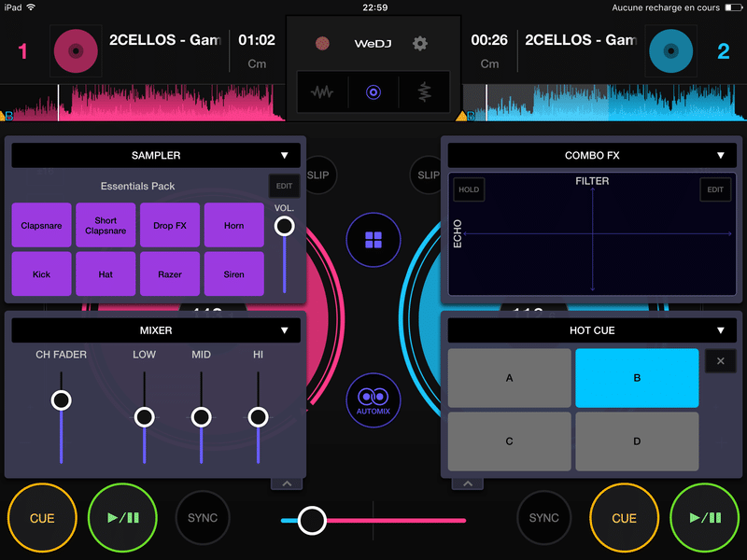Viewport: 747px width, 560px height.
Task: Click the sampler VOL. slider knob
Action: [285, 226]
